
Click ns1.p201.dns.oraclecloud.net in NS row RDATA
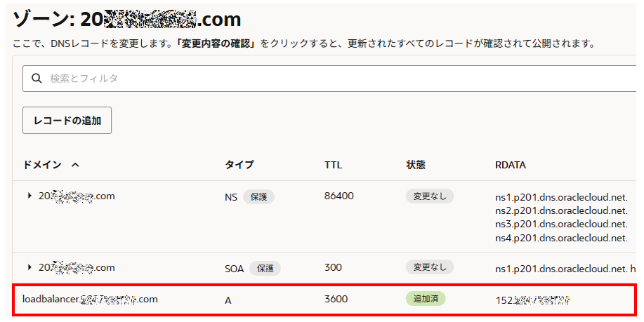[561, 198]
